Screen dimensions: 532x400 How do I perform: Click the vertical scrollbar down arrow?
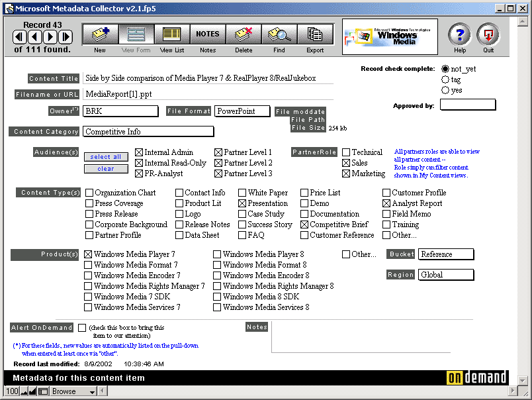[522, 380]
